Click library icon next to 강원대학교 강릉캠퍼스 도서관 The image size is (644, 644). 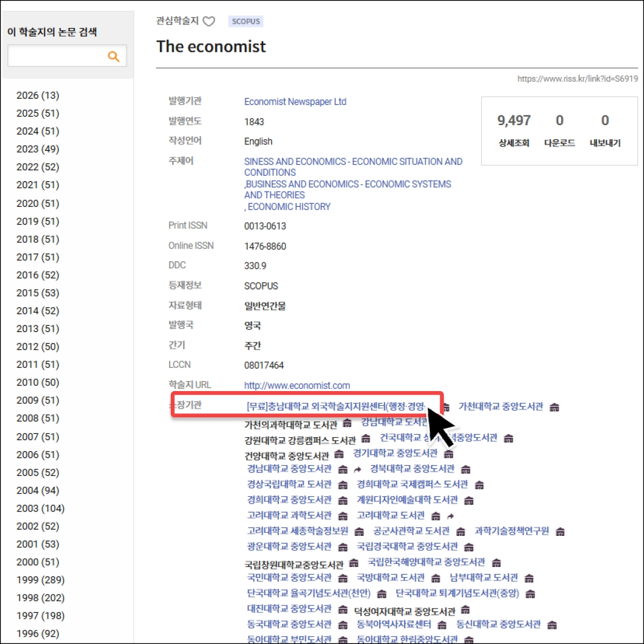(x=366, y=439)
